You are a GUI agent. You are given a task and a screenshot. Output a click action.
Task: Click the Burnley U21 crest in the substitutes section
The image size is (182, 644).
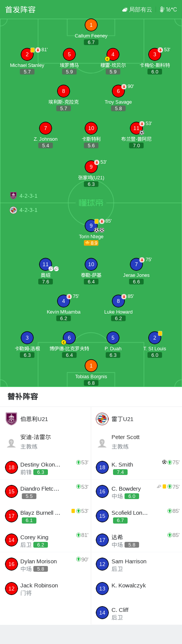pos(11,419)
